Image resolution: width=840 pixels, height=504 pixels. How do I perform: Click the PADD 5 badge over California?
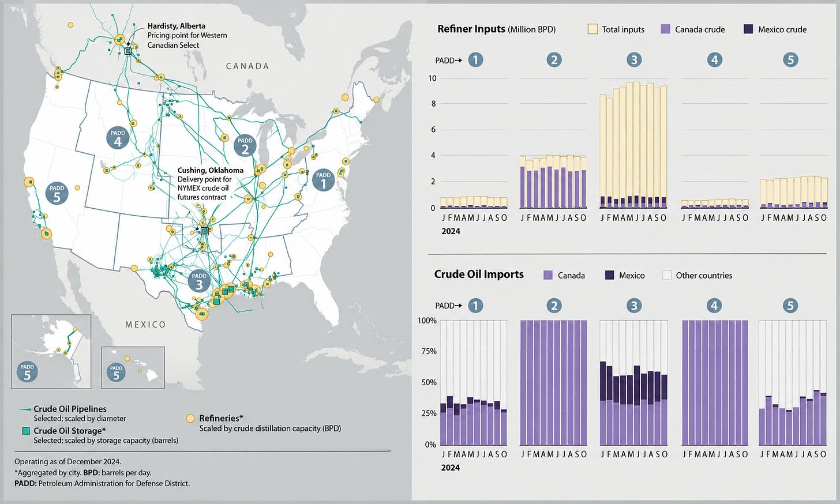(x=57, y=193)
